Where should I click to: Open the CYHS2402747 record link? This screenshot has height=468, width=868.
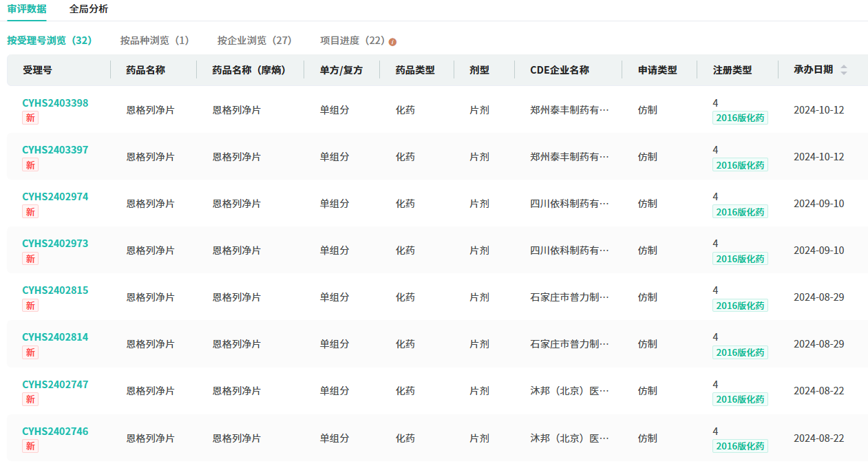point(55,385)
